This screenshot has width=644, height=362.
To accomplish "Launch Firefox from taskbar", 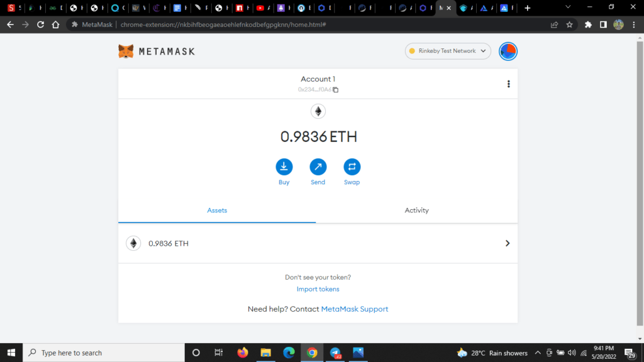I will [x=243, y=353].
